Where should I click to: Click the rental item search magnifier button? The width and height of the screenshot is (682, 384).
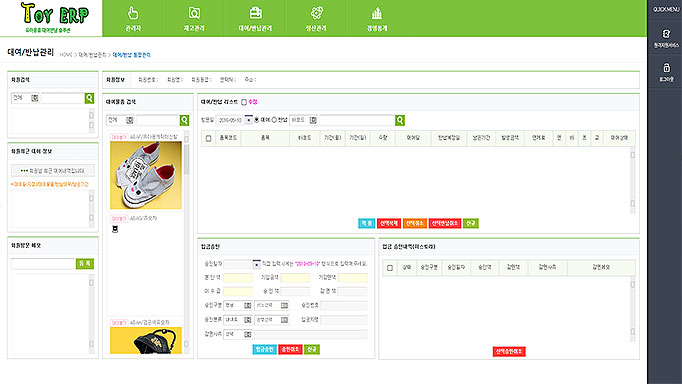(184, 120)
